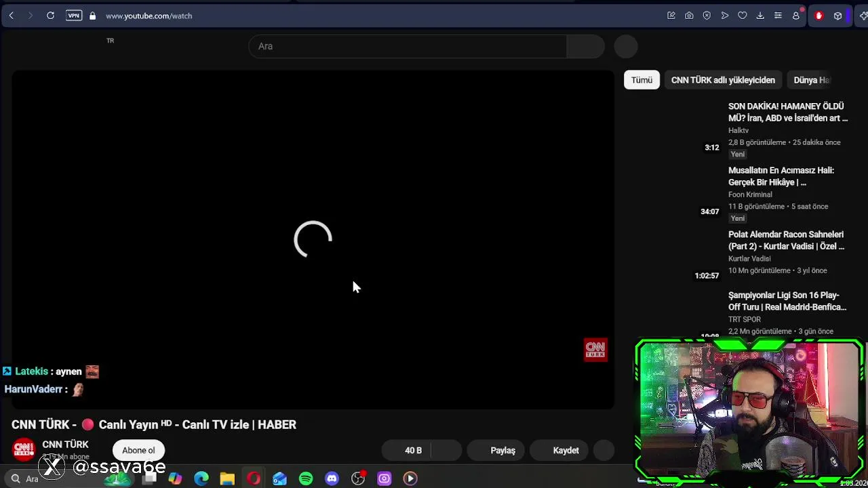Open 'Polat Alemdar Racon Sahneleri' video
Screen dimensions: 868x488
[787, 240]
